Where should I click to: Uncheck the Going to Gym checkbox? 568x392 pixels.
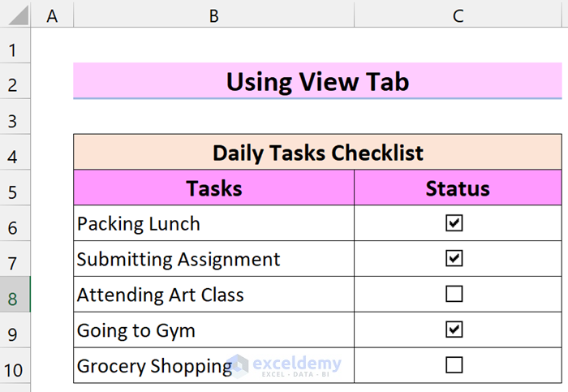[x=454, y=330]
